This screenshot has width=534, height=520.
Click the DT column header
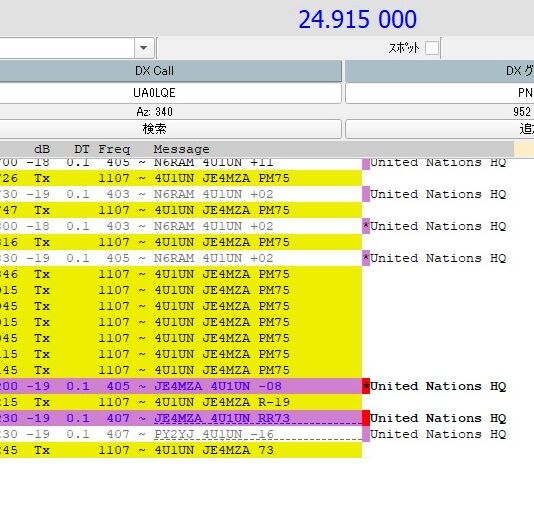[82, 149]
